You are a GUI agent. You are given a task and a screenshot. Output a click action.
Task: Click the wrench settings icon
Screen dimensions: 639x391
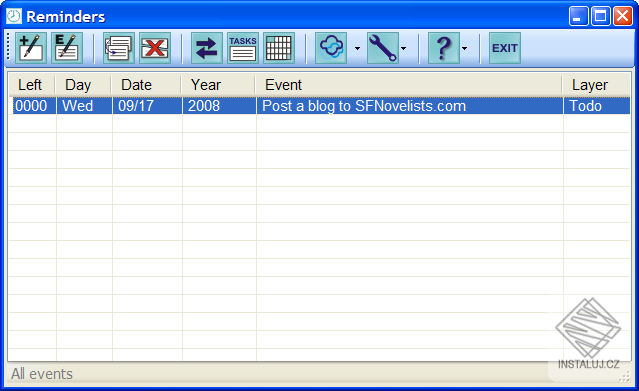pyautogui.click(x=383, y=48)
